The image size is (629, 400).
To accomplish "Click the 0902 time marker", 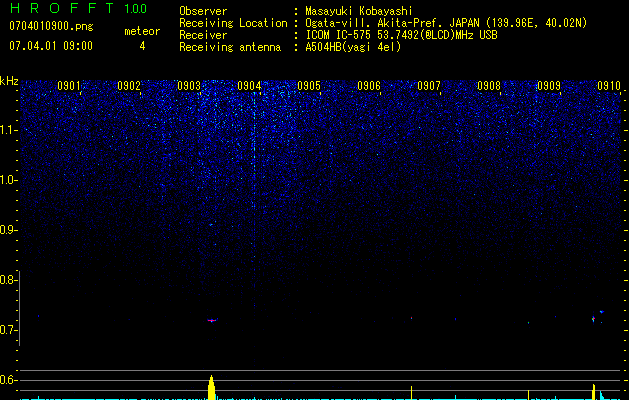I will click(129, 86).
